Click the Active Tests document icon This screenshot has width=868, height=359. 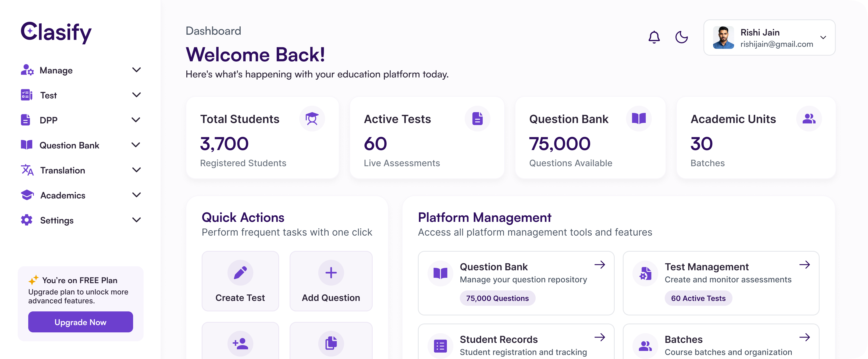pyautogui.click(x=478, y=119)
